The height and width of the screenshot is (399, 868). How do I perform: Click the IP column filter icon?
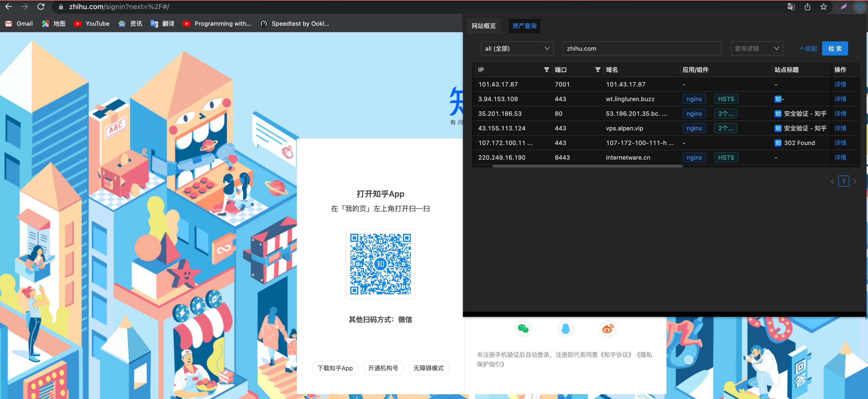pos(546,69)
